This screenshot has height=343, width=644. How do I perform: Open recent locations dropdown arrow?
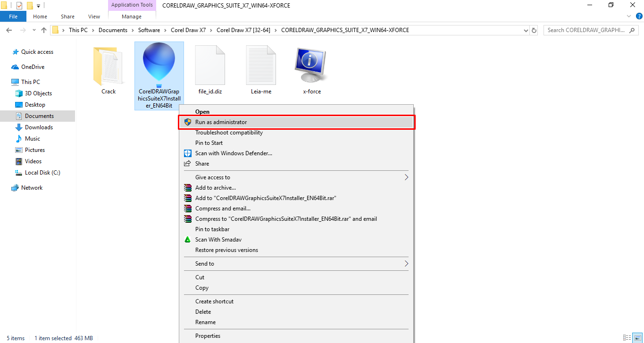(x=34, y=30)
